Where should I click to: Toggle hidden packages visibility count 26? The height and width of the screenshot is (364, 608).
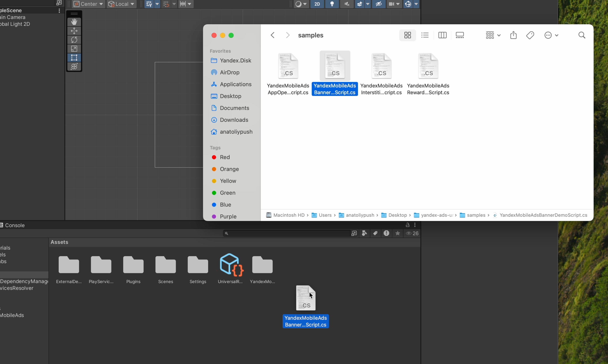coord(413,233)
